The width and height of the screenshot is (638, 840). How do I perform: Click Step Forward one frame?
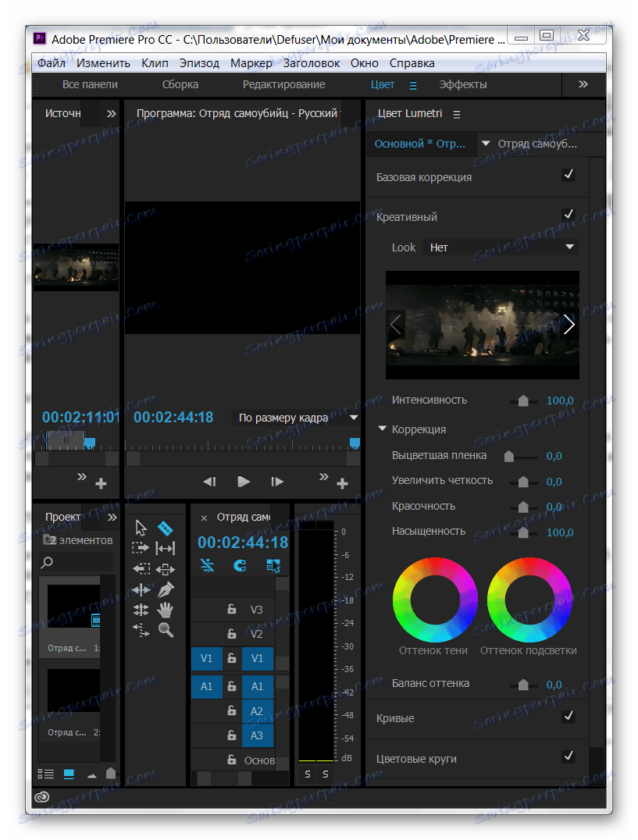click(277, 481)
